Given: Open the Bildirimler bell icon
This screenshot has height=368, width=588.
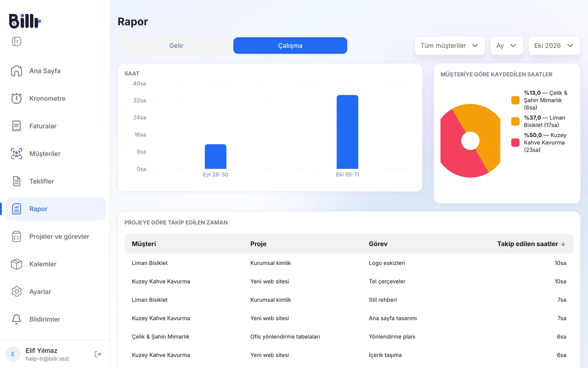Looking at the screenshot, I should click(17, 319).
